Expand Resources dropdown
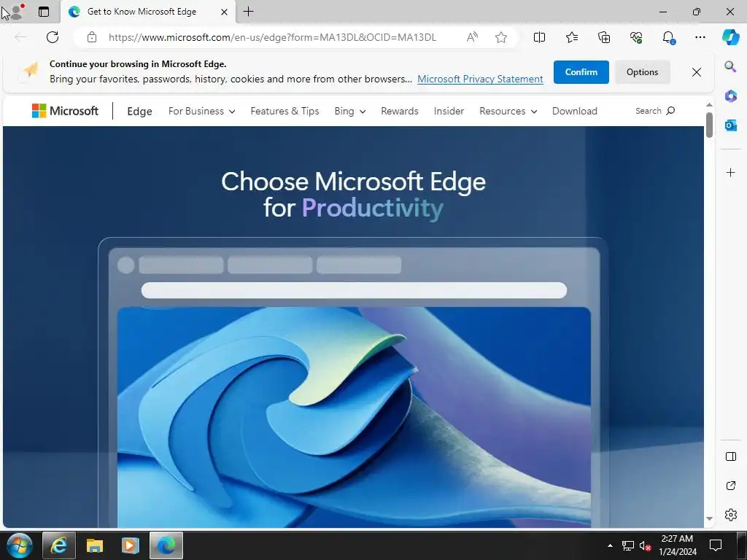Screen dimensions: 747x560 (x=508, y=111)
